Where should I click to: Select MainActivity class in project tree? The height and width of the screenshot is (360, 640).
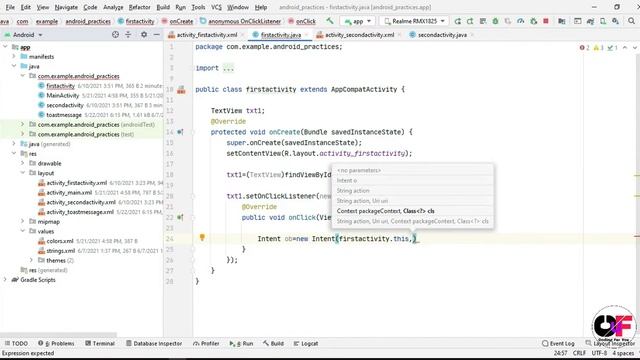[x=62, y=95]
